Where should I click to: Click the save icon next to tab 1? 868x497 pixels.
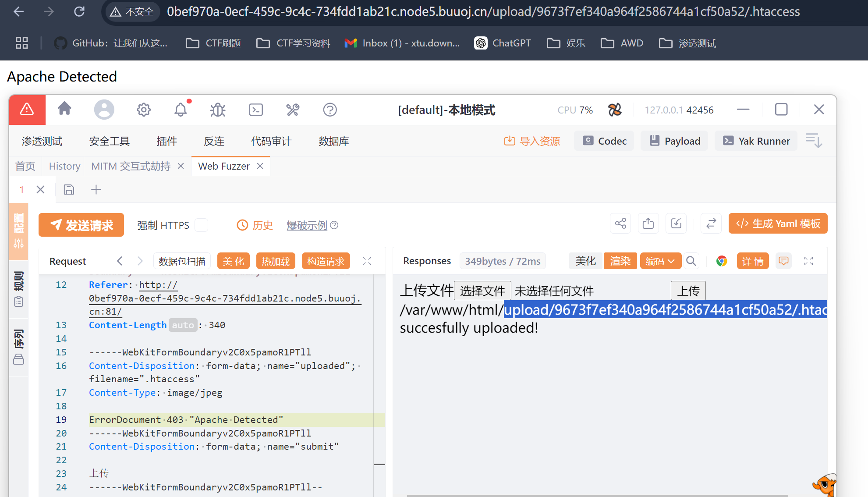click(69, 190)
